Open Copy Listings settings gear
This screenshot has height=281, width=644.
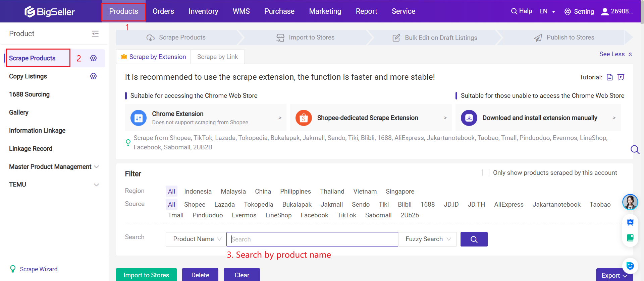click(94, 76)
